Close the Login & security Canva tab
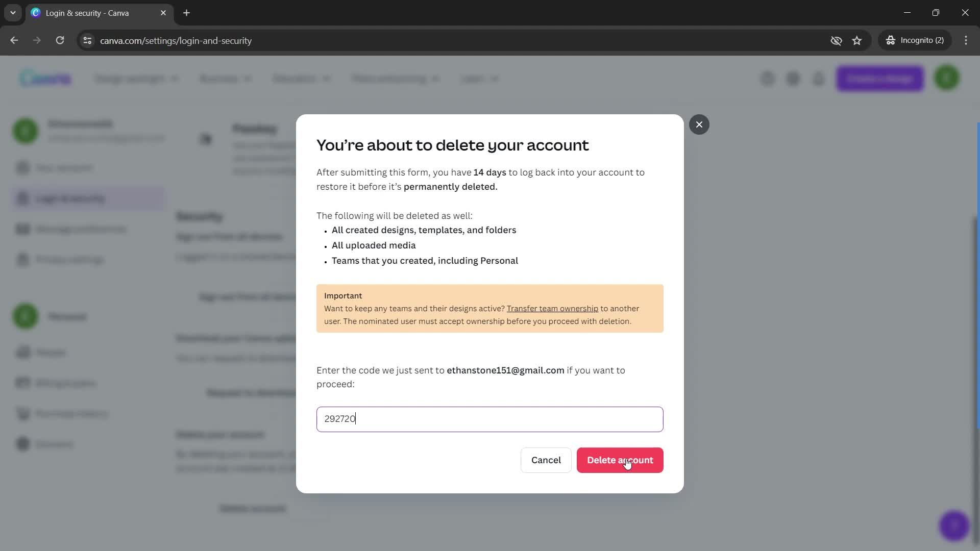 [163, 13]
